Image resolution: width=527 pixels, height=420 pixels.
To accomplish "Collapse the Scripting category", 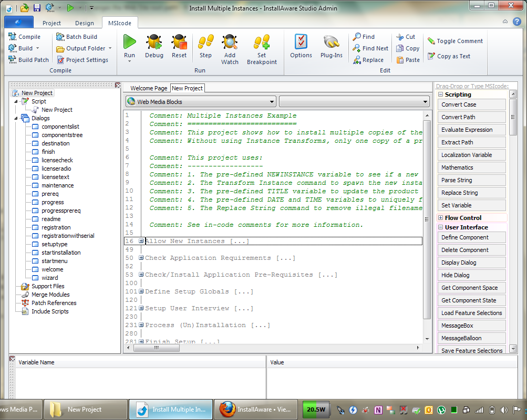I will [x=440, y=94].
